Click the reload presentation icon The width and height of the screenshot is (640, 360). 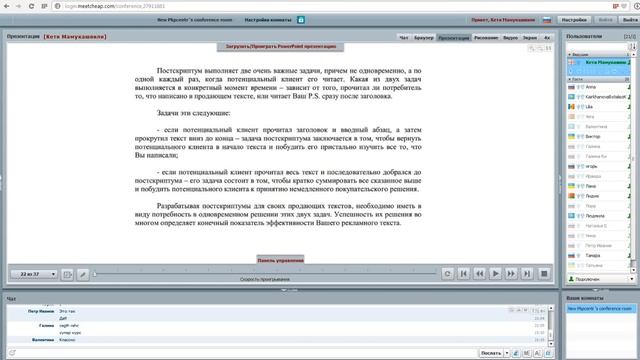447,274
